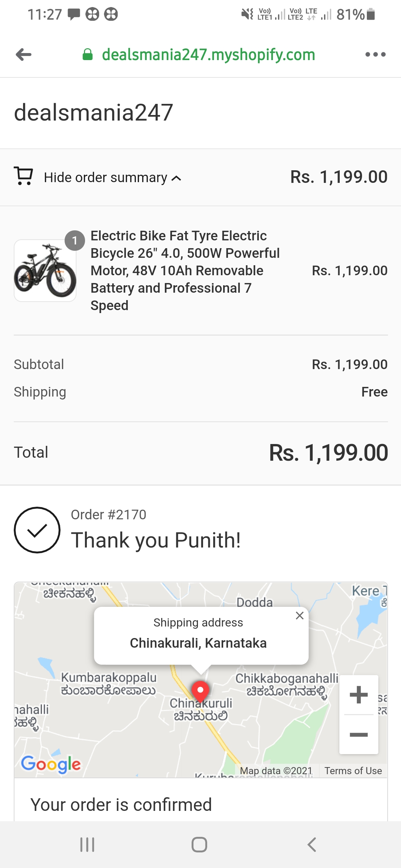Tap the red location pin marker
The width and height of the screenshot is (401, 868).
[x=200, y=691]
